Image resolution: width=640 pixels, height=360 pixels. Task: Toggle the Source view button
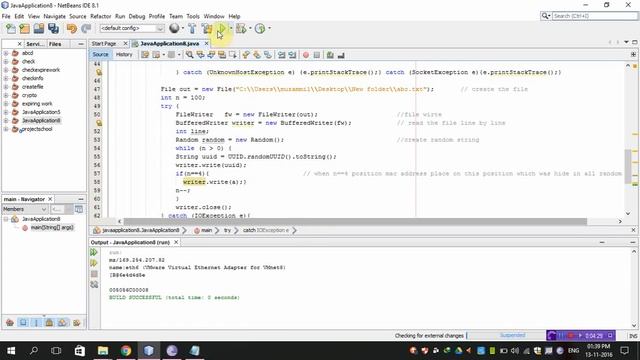tap(100, 54)
